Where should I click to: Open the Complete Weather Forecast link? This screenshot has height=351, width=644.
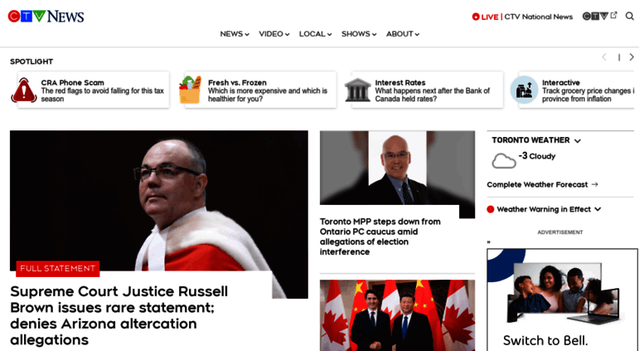pos(542,184)
